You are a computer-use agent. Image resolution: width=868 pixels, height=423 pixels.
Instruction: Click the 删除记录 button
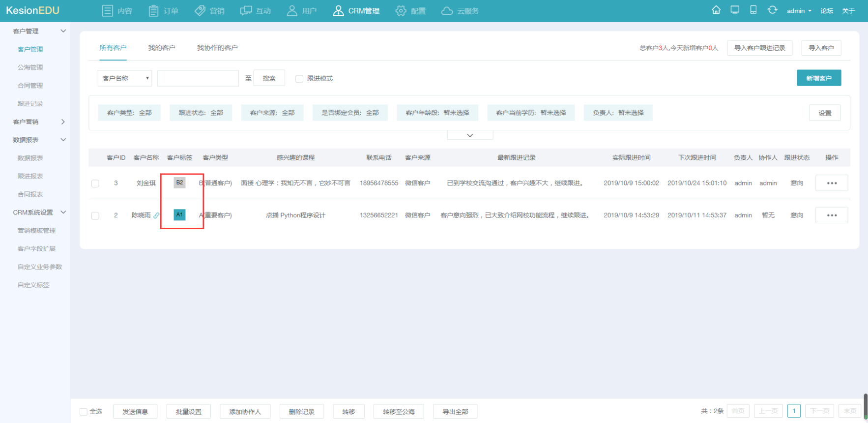pos(302,412)
